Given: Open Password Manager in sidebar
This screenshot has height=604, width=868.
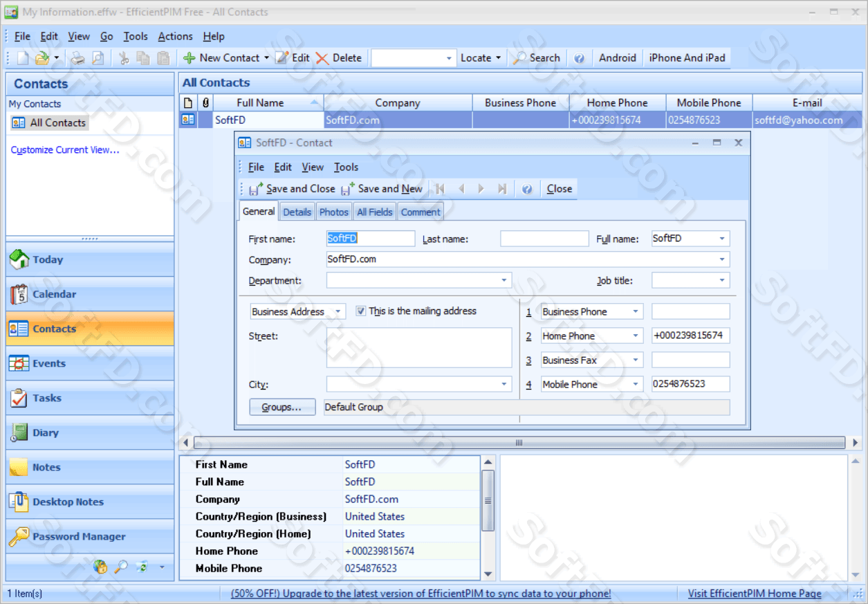Looking at the screenshot, I should (90, 536).
